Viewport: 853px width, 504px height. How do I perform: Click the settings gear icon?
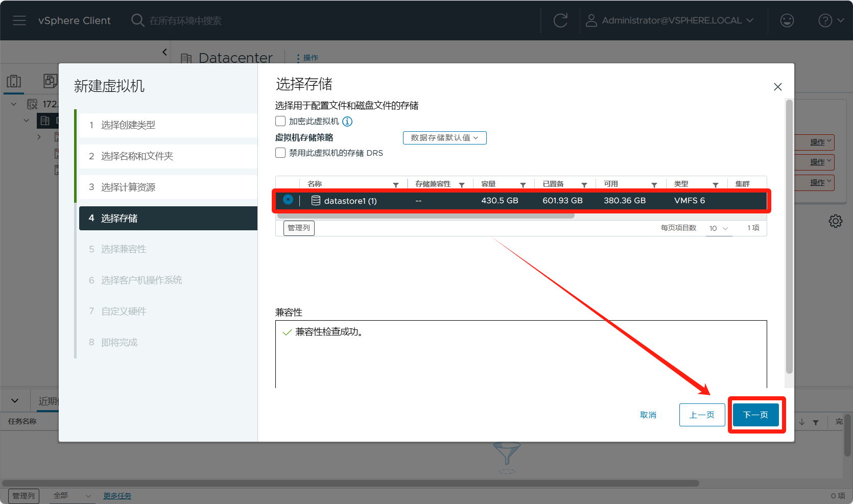click(835, 221)
